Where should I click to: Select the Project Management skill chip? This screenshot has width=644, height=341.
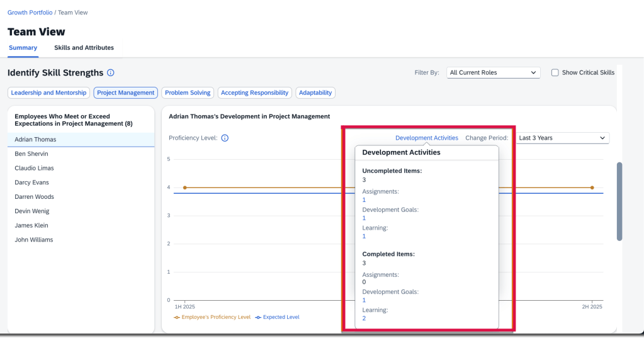[x=125, y=92]
